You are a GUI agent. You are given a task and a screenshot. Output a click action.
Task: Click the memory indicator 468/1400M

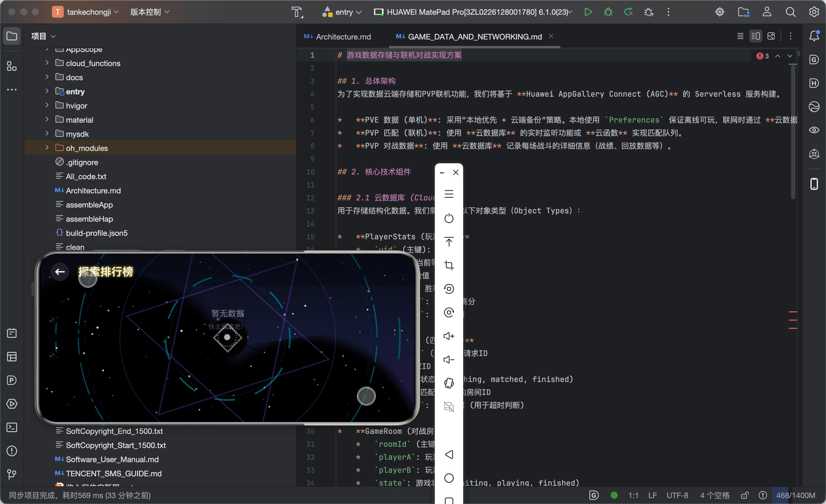[796, 495]
